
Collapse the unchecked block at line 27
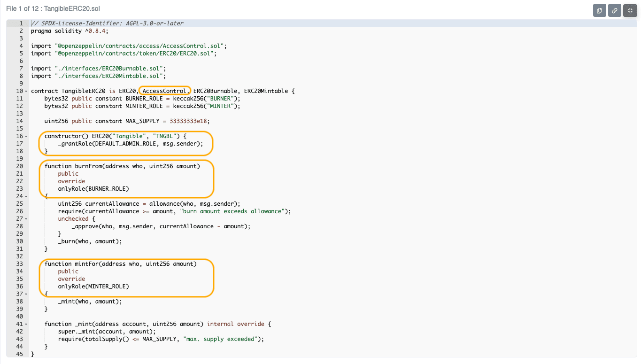pyautogui.click(x=26, y=219)
